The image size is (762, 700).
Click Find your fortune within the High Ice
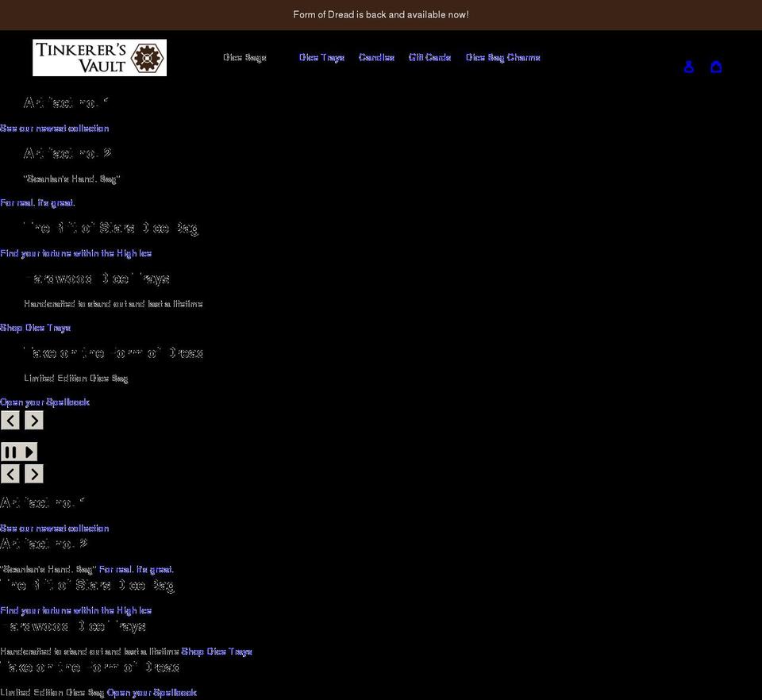pos(75,252)
